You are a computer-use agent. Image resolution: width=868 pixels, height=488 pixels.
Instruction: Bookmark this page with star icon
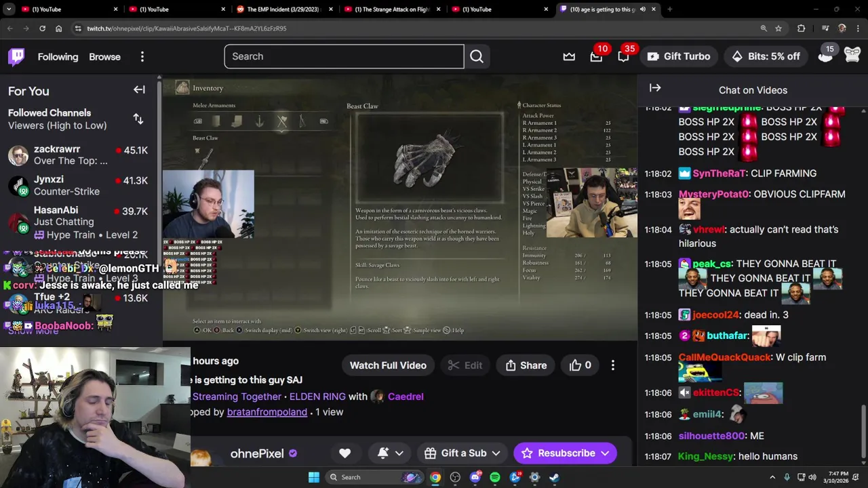click(778, 28)
